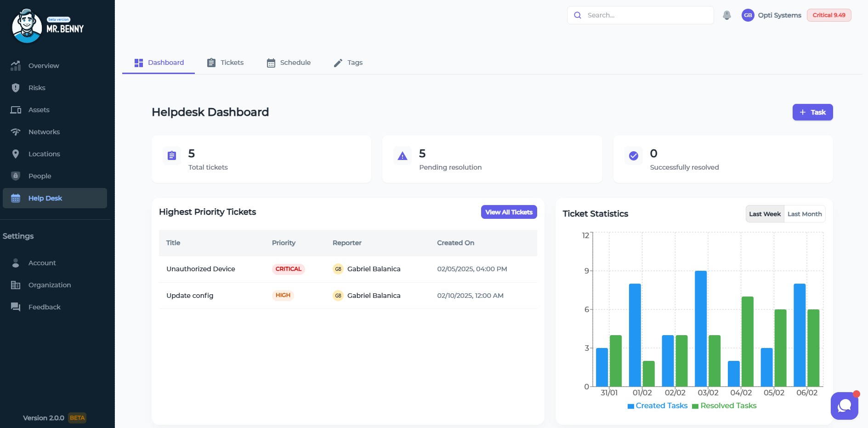The image size is (868, 428).
Task: Click the Mr. Benny logo
Action: (48, 26)
